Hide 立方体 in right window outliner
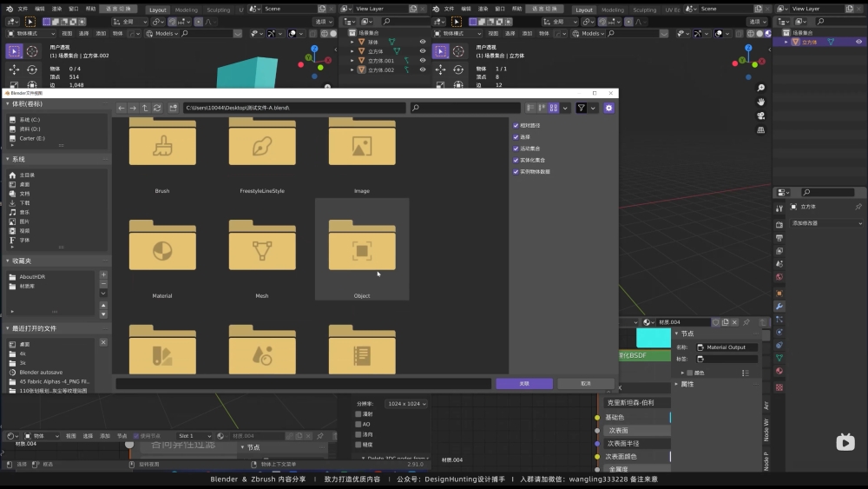868x489 pixels. pos(859,42)
